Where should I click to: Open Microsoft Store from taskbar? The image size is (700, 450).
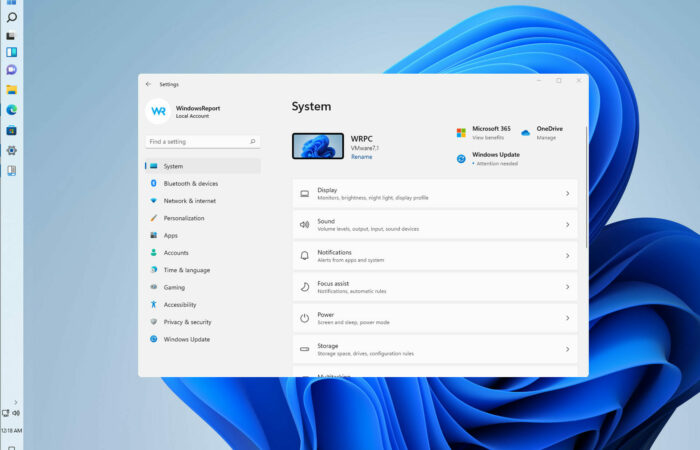[12, 131]
